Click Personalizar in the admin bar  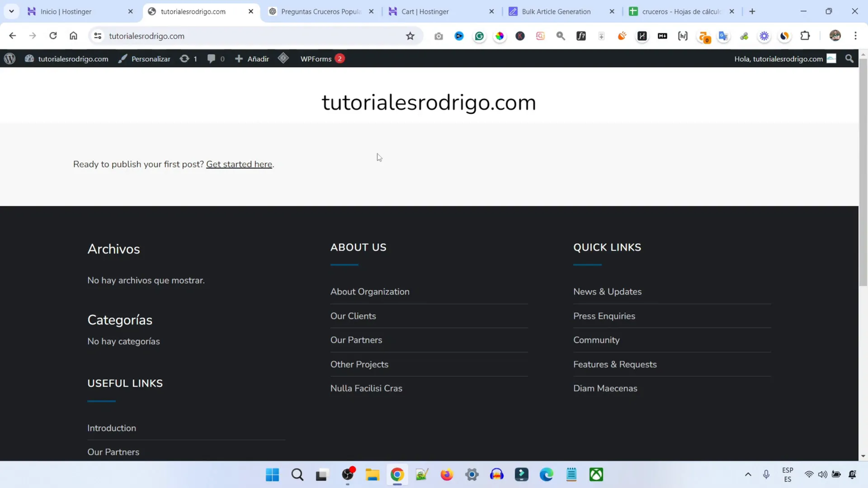point(144,59)
